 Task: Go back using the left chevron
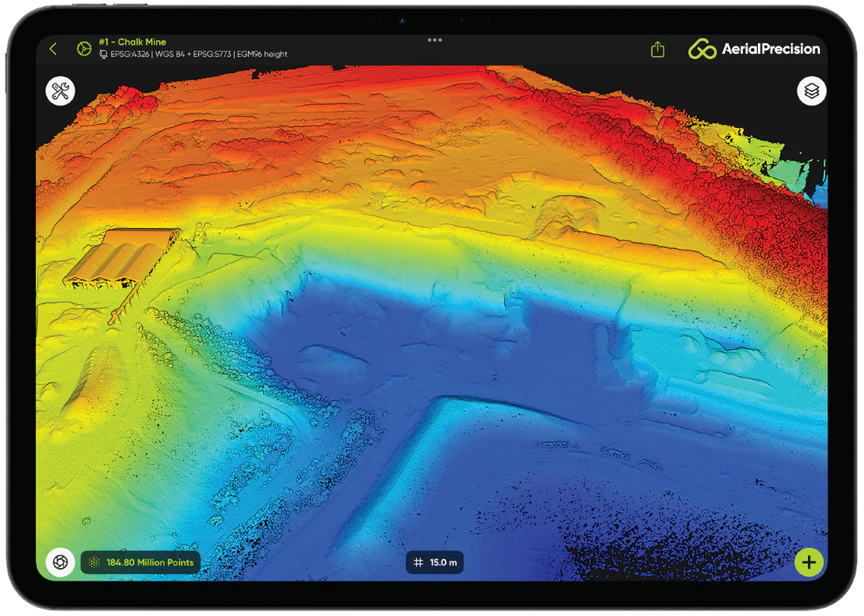[53, 49]
